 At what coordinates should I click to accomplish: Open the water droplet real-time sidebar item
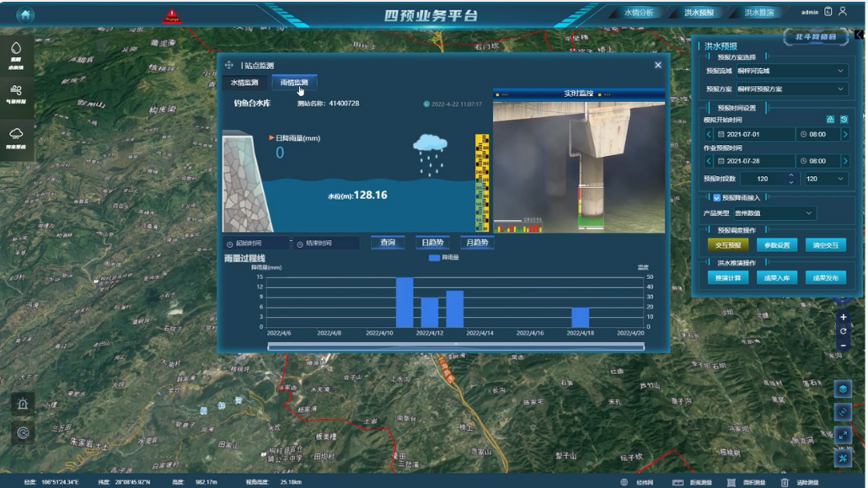pyautogui.click(x=16, y=56)
